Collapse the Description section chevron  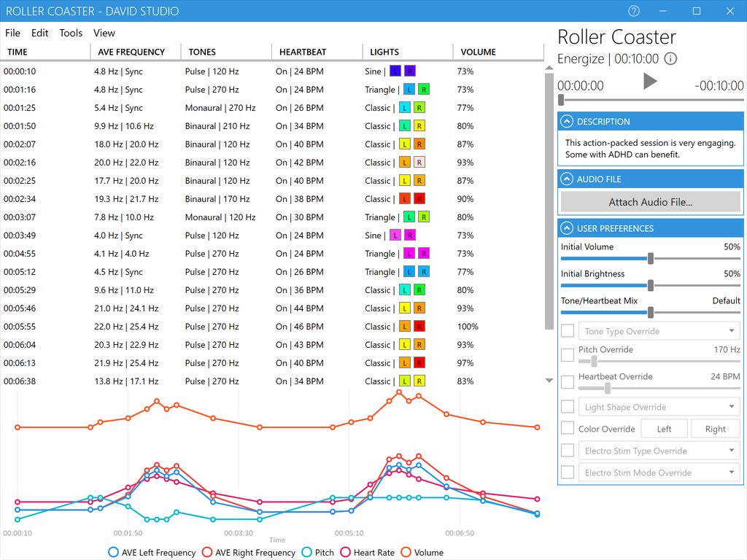point(567,122)
